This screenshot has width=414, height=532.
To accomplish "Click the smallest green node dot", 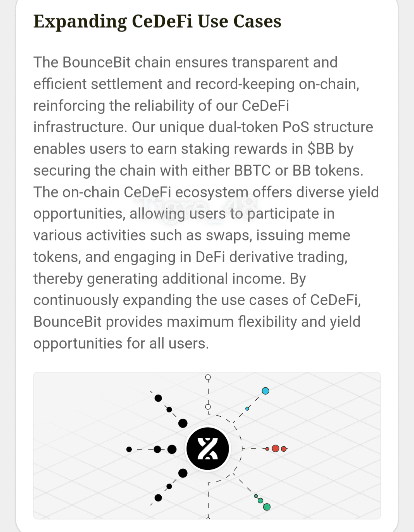I will click(256, 496).
